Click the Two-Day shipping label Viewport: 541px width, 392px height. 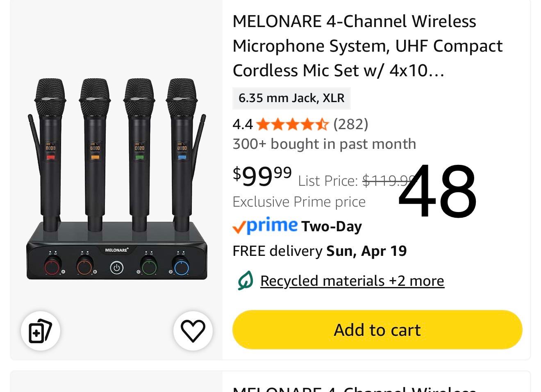(332, 226)
